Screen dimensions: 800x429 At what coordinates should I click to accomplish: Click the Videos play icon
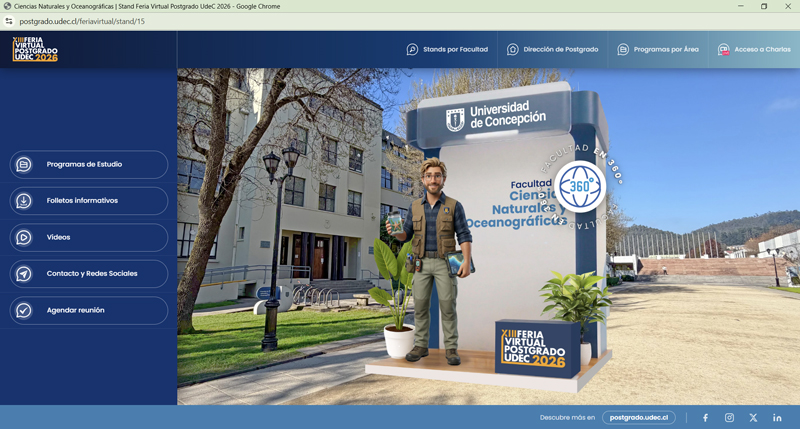click(x=23, y=237)
